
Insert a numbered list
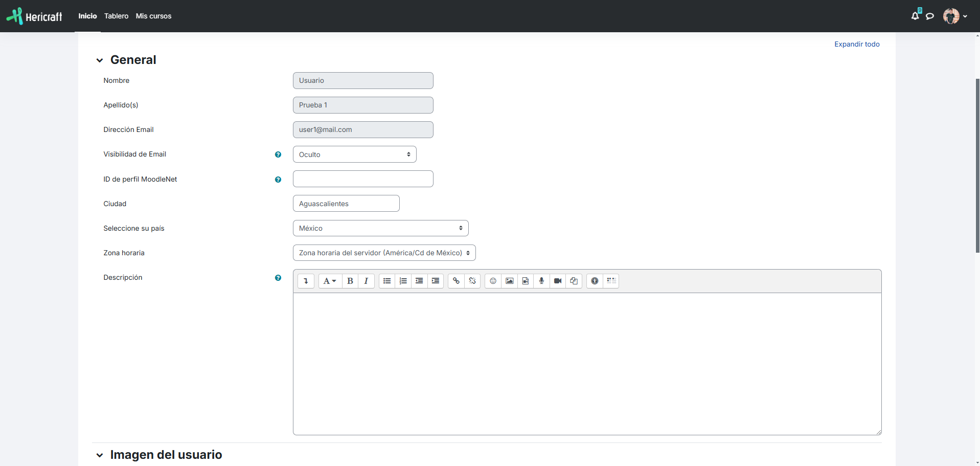click(403, 281)
